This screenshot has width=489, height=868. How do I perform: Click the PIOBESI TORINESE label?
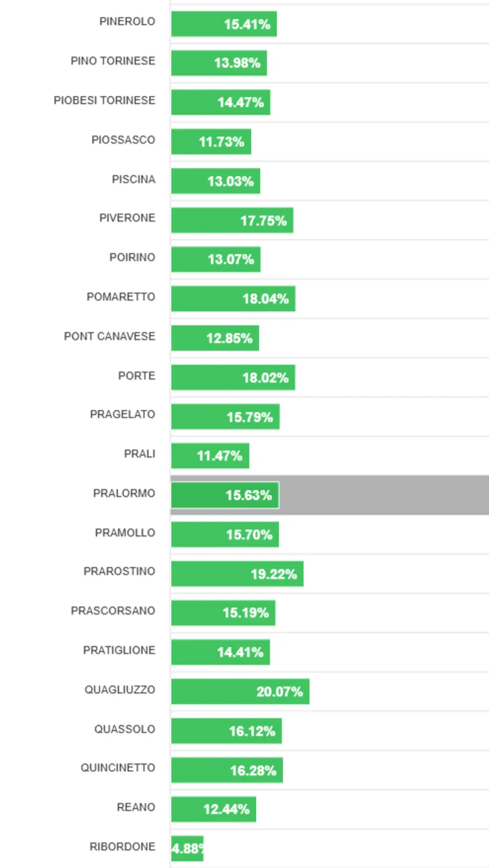tap(105, 100)
